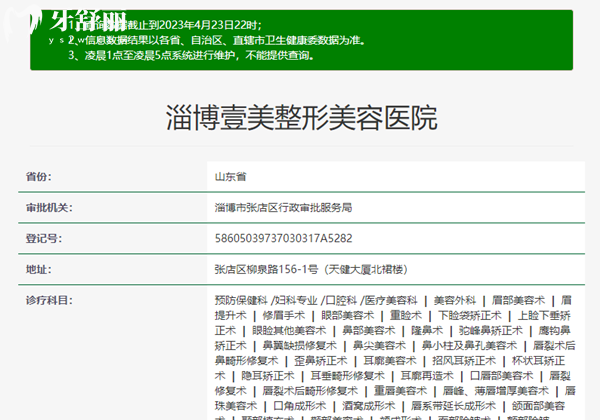Click the 驼峰鼻矫正术 entry
This screenshot has height=420, width=600.
click(x=491, y=330)
